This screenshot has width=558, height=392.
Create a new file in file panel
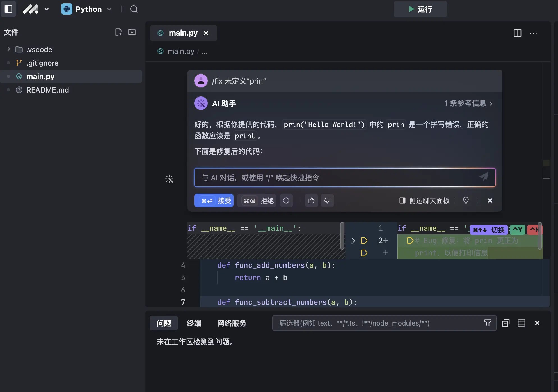click(x=118, y=32)
